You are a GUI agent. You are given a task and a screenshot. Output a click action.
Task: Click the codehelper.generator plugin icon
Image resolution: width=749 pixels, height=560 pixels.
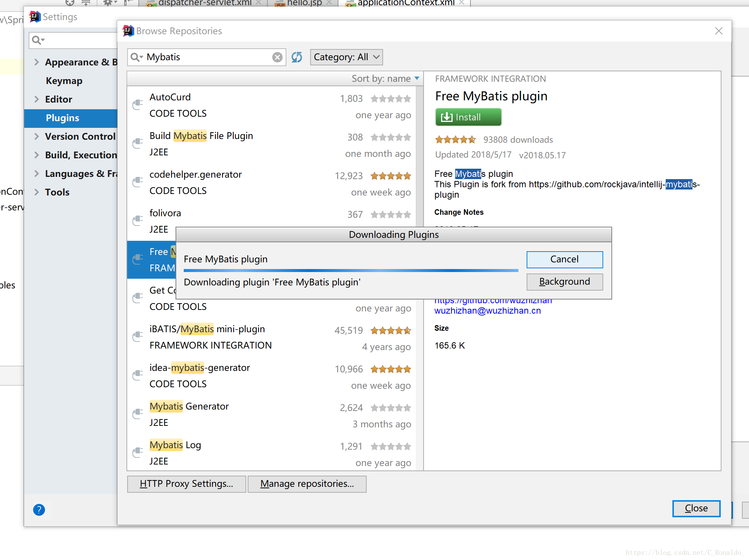pyautogui.click(x=138, y=182)
